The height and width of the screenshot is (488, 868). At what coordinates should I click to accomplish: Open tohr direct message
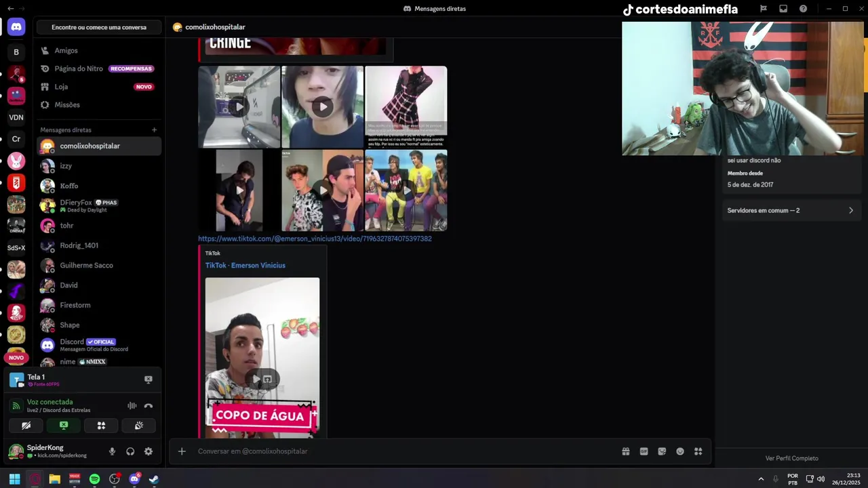100,226
